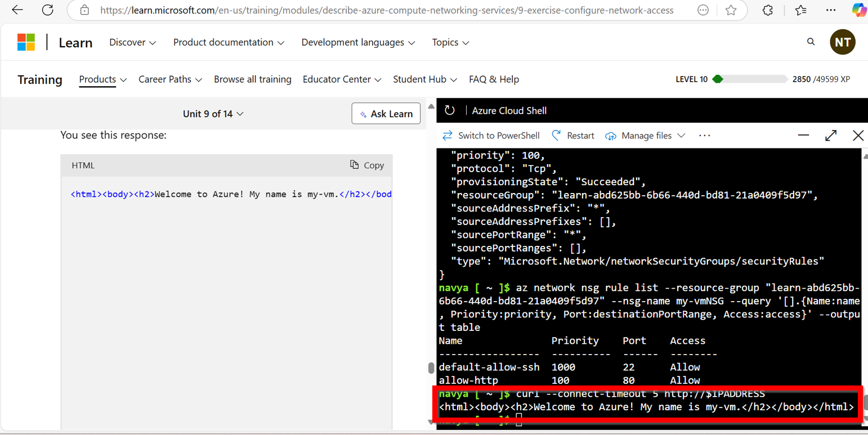Image resolution: width=868 pixels, height=435 pixels.
Task: Open browser settings and more menu
Action: (x=831, y=10)
